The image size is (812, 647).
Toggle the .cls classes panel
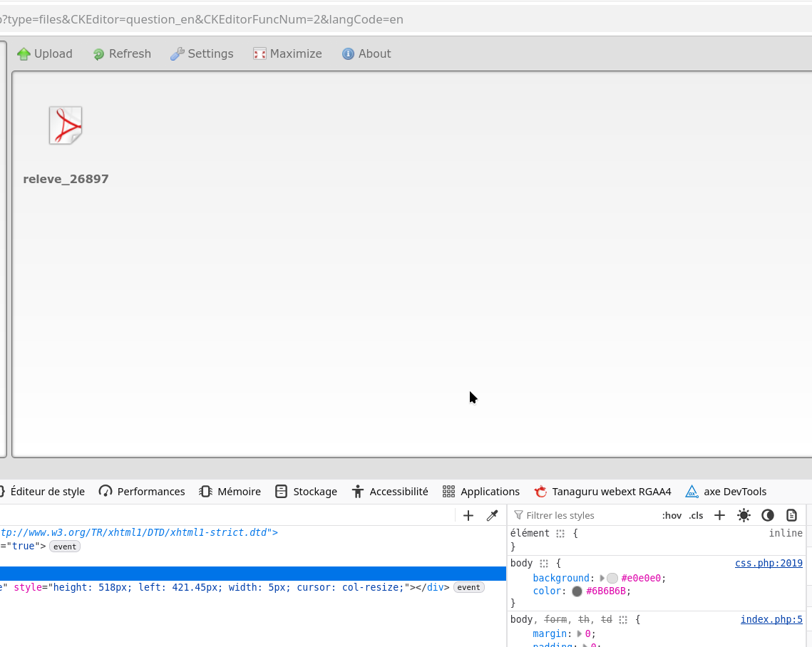point(696,515)
